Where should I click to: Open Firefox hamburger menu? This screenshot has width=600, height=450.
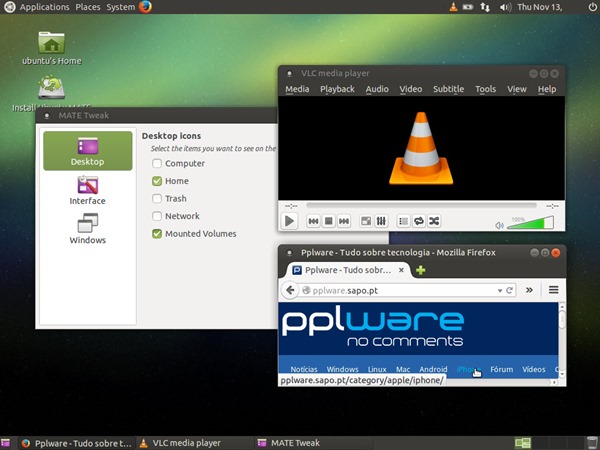553,290
